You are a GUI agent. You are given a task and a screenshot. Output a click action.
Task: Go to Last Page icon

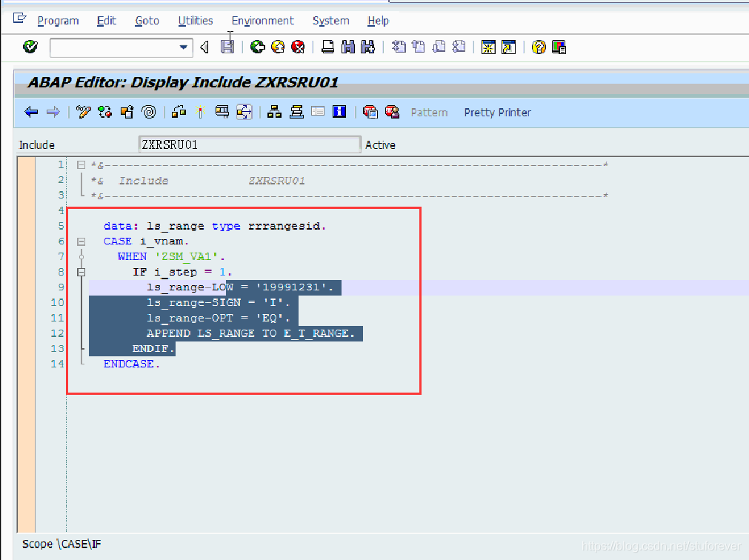[459, 47]
